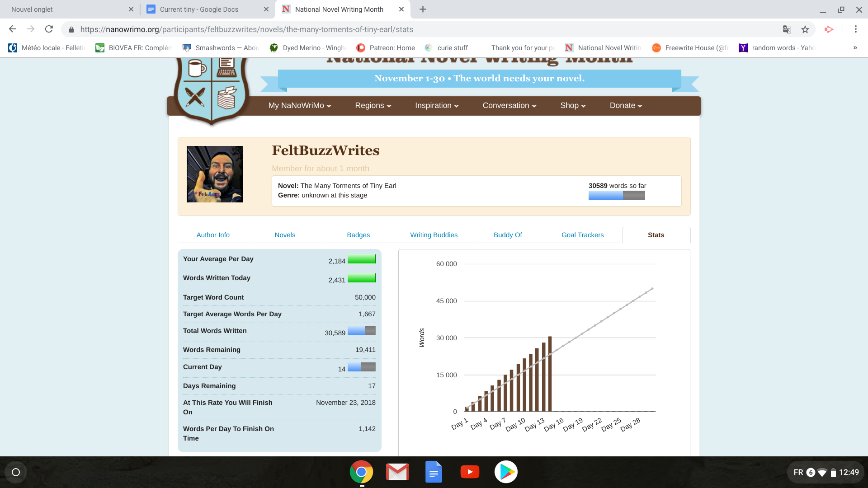Open the ChromeOS launcher circle button
The width and height of the screenshot is (868, 488).
(x=16, y=472)
